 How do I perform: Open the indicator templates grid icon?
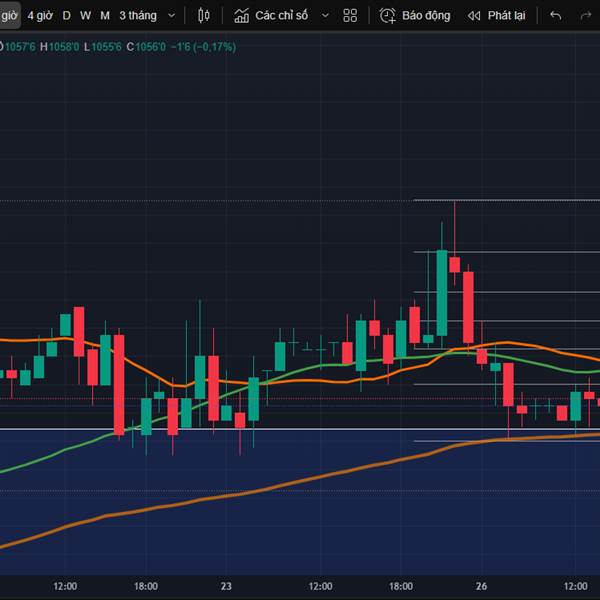[350, 16]
